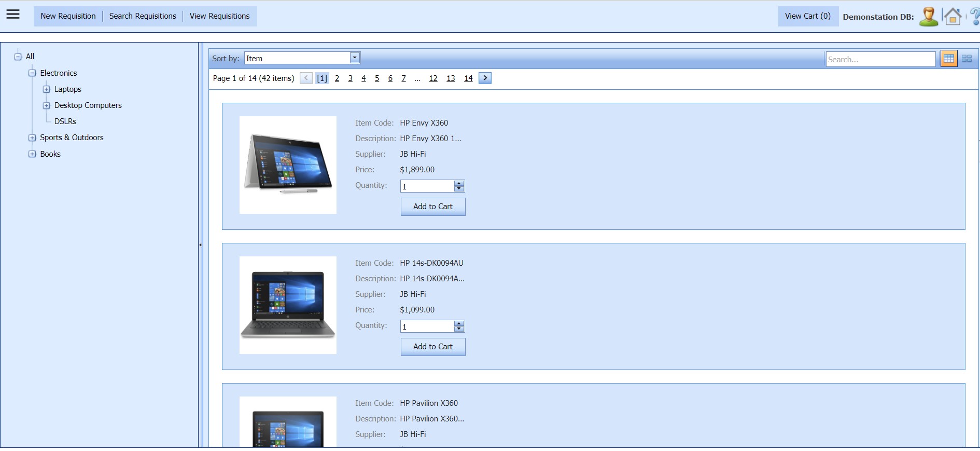Go to page 13
This screenshot has width=980, height=451.
click(451, 78)
